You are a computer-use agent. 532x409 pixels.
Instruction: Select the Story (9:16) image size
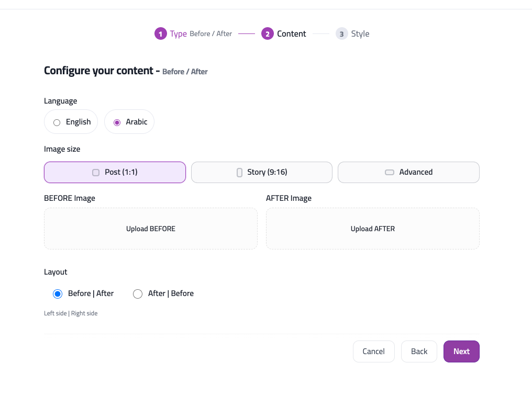click(261, 172)
